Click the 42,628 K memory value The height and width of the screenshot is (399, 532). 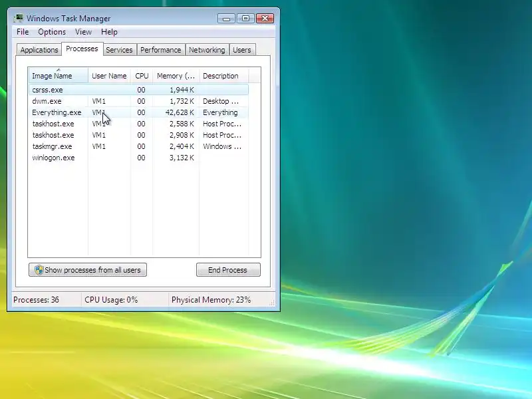coord(180,112)
